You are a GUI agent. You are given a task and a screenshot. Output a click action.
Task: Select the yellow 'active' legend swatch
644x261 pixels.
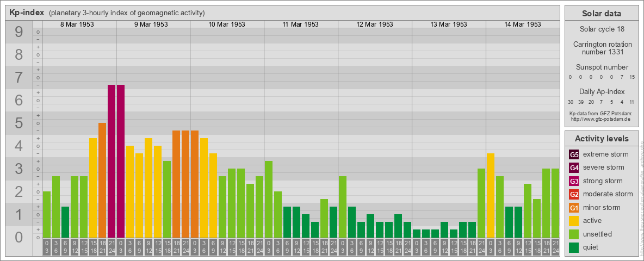point(574,221)
